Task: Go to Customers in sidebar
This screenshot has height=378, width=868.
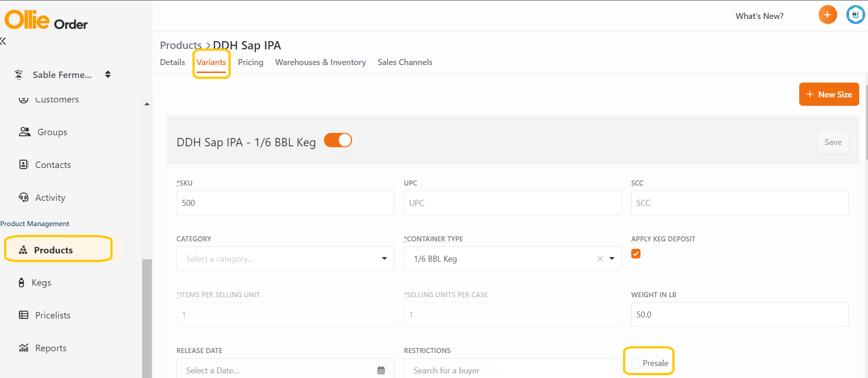Action: pos(57,99)
